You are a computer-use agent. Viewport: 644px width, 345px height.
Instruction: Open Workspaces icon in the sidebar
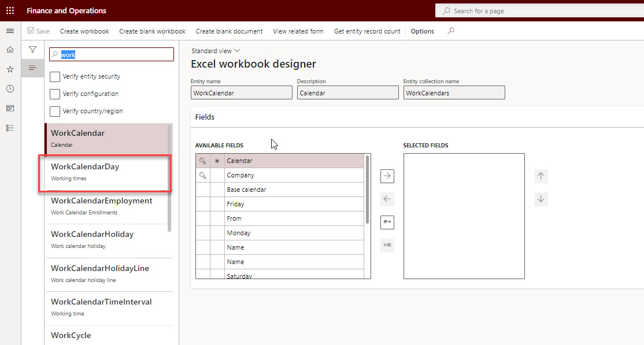10,109
